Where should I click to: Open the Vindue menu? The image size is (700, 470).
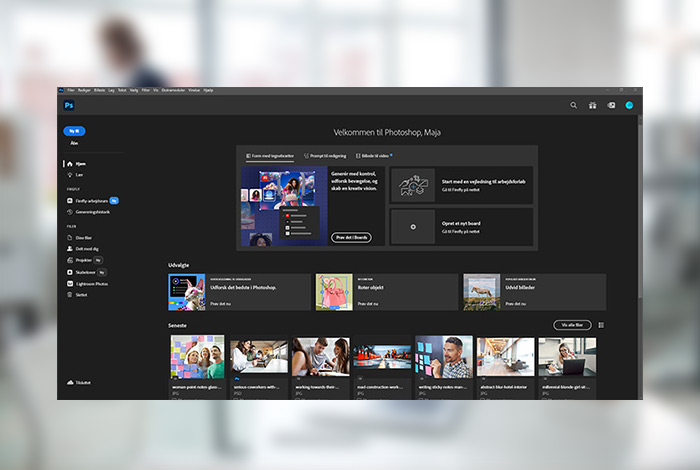(x=194, y=90)
